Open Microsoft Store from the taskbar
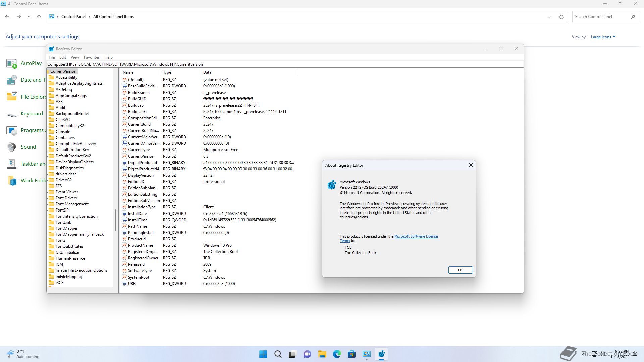 coord(352,354)
